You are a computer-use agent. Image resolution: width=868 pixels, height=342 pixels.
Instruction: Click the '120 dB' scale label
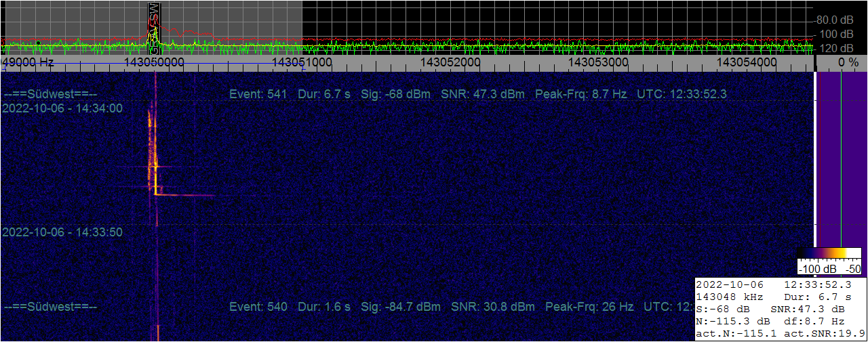837,49
